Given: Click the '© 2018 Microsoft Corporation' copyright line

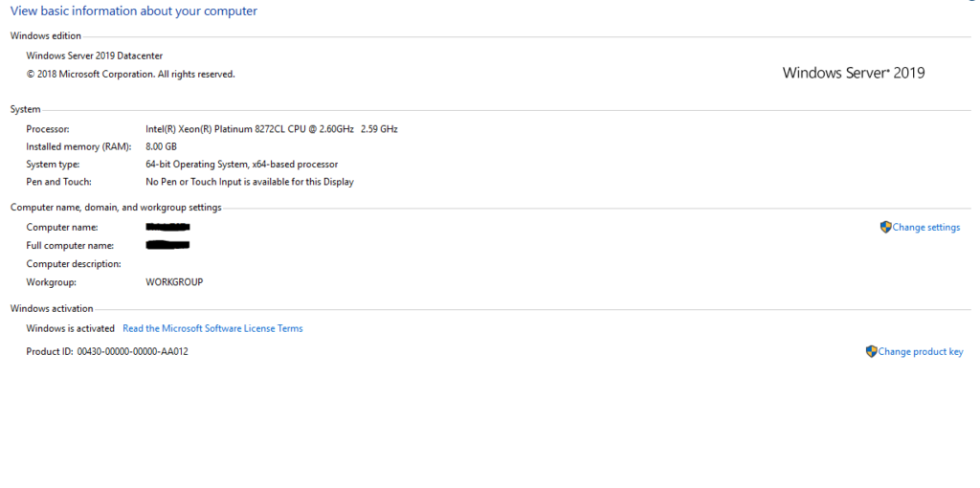Looking at the screenshot, I should [130, 74].
